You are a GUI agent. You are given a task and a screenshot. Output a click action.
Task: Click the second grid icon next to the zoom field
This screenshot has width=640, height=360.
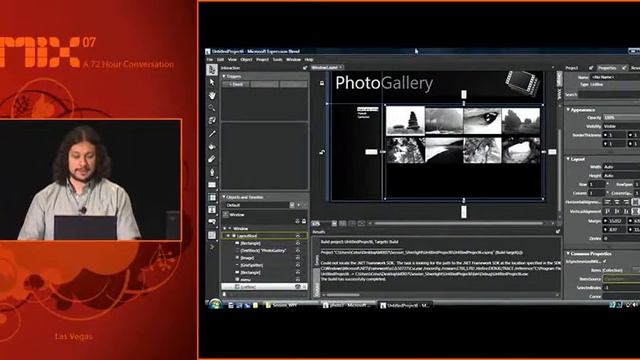coord(343,224)
